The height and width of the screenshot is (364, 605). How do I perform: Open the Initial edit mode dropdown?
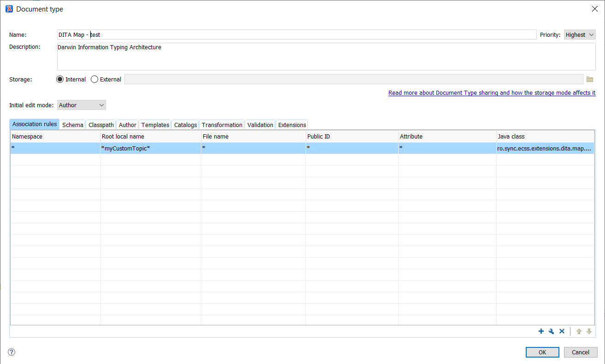pos(82,105)
